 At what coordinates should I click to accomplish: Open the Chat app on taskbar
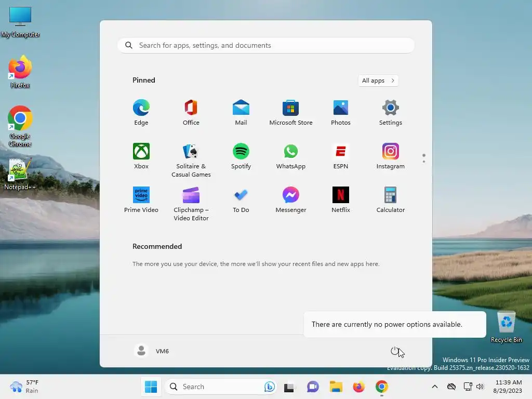(x=312, y=387)
